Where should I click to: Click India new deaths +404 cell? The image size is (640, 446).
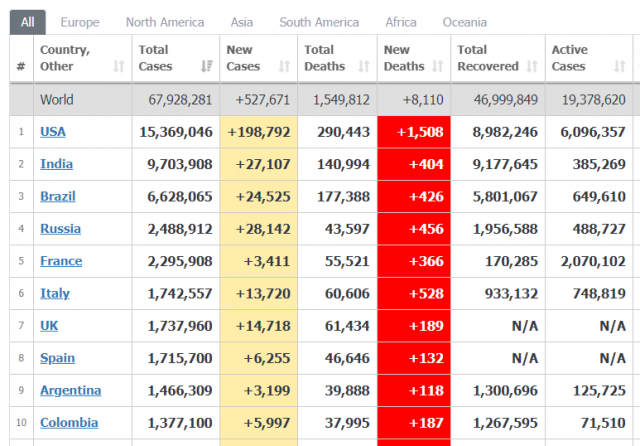click(x=414, y=164)
